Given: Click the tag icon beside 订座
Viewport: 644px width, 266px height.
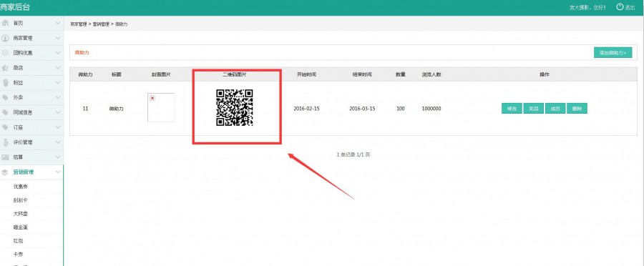Looking at the screenshot, I should [x=5, y=127].
